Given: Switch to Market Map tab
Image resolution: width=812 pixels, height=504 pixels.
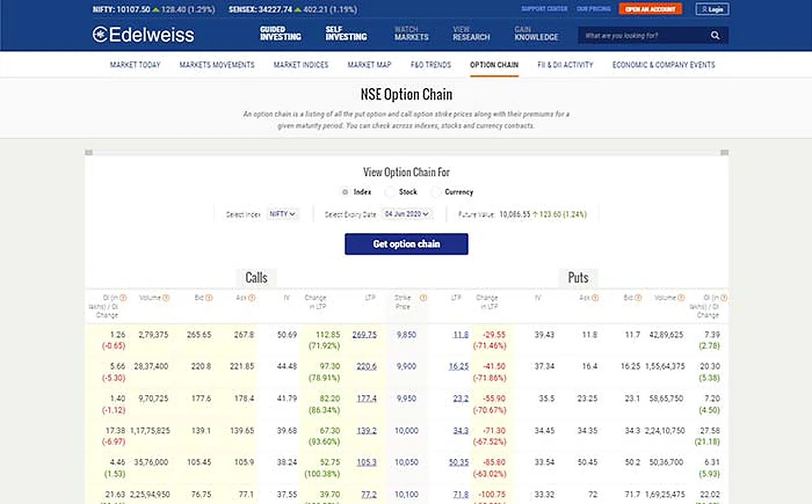Looking at the screenshot, I should click(x=369, y=65).
